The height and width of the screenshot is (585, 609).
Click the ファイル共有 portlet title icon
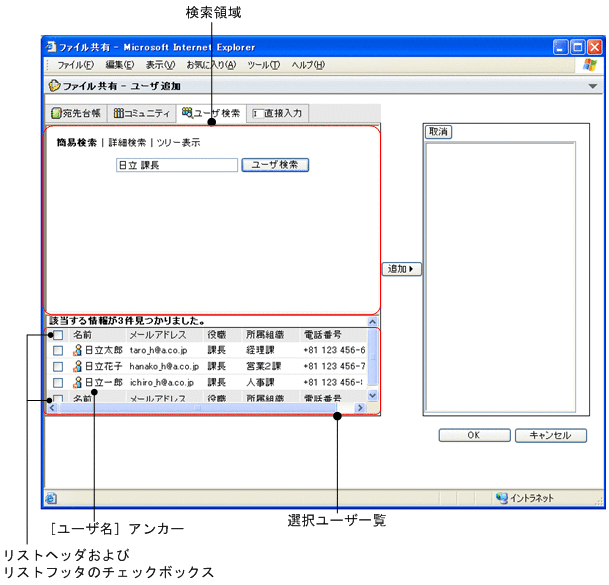[x=54, y=85]
